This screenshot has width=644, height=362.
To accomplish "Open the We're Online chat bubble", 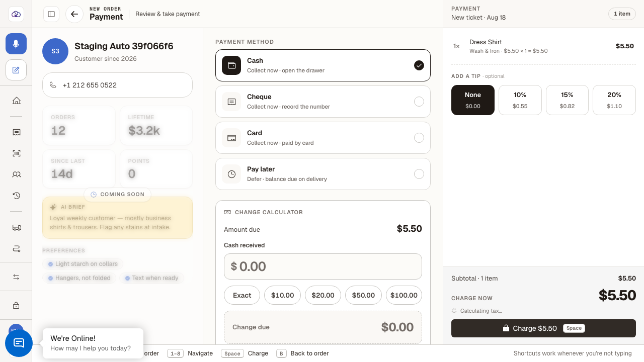I will [x=93, y=343].
